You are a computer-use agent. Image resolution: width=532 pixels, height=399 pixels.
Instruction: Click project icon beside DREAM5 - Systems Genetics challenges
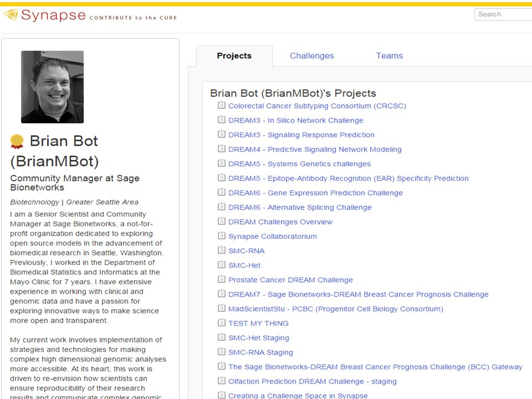point(221,163)
